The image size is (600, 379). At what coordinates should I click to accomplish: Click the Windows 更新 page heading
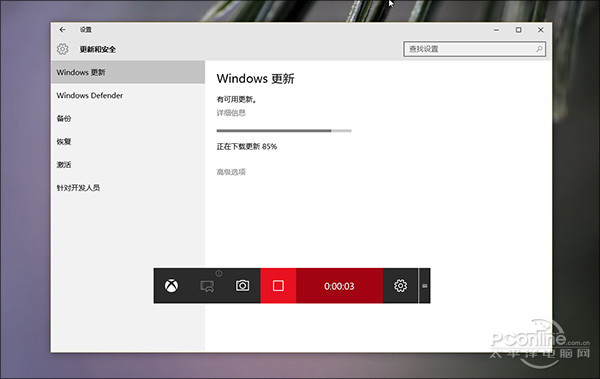[256, 78]
